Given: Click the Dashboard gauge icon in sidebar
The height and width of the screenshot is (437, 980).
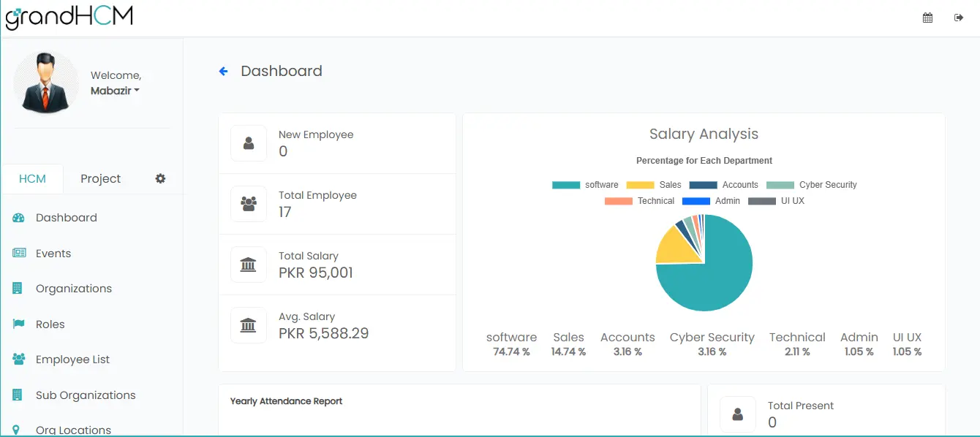Looking at the screenshot, I should click(x=18, y=218).
